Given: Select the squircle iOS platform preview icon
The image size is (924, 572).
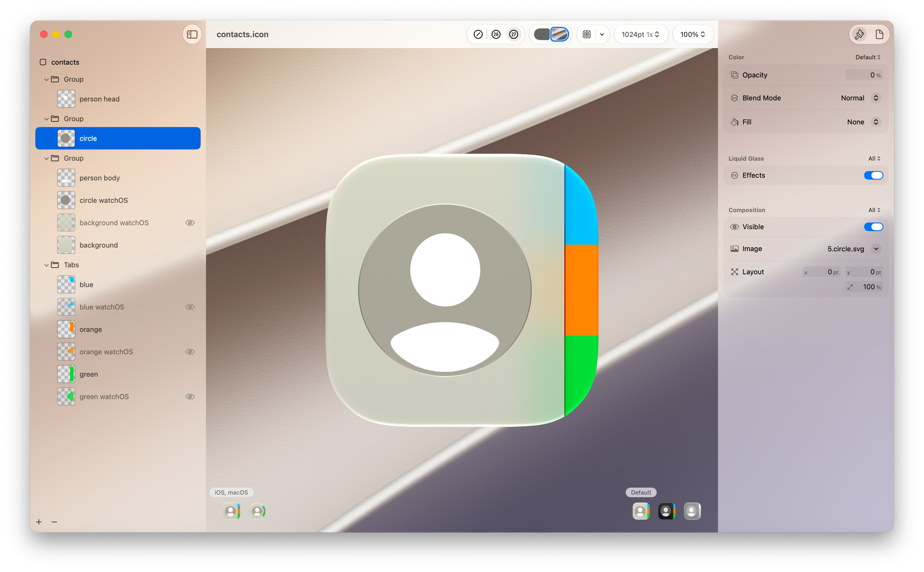Looking at the screenshot, I should (231, 511).
